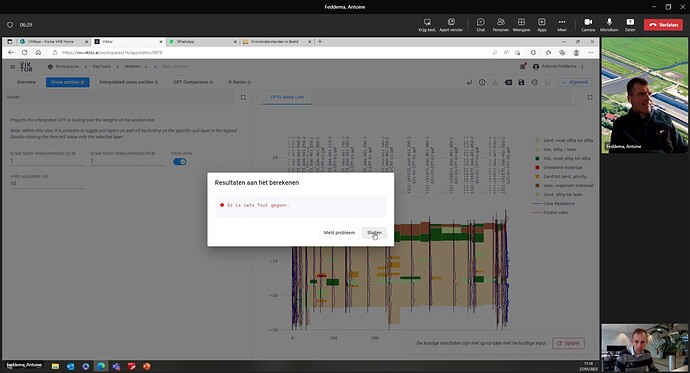Image resolution: width=690 pixels, height=373 pixels.
Task: Toggle Veen, organisch materiaal legend entry
Action: pyautogui.click(x=564, y=185)
